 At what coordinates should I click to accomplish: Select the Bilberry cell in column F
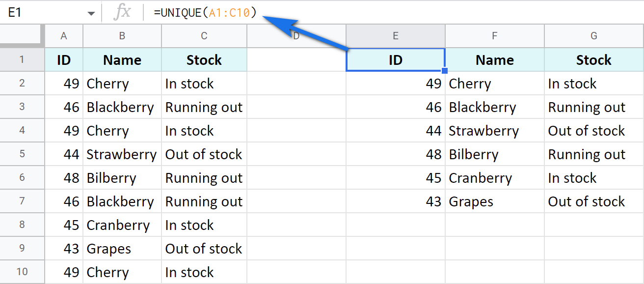pos(494,154)
